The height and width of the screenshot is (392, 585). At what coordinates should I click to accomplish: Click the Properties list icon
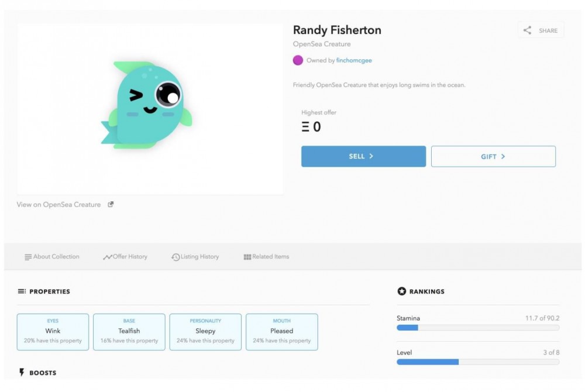coord(22,291)
